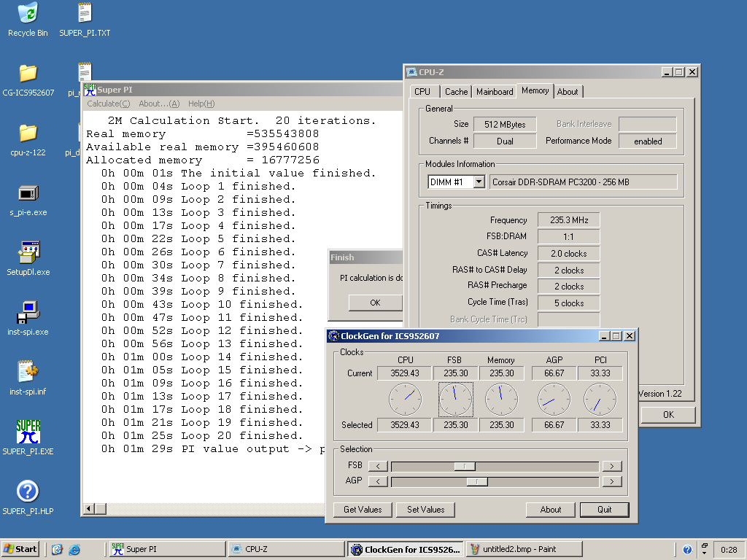The width and height of the screenshot is (747, 560).
Task: Switch to the Mainboard tab in CPU-Z
Action: coord(494,92)
